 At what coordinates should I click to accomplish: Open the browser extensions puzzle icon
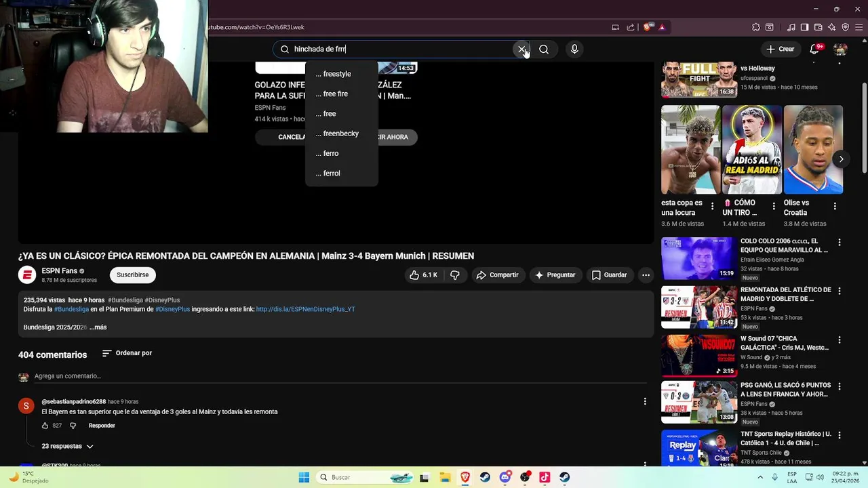pyautogui.click(x=756, y=27)
